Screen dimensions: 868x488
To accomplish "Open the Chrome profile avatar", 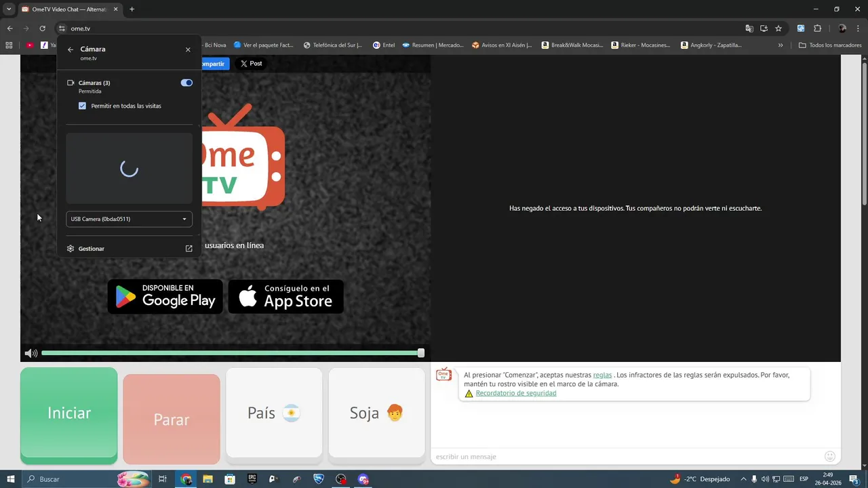I will (842, 28).
